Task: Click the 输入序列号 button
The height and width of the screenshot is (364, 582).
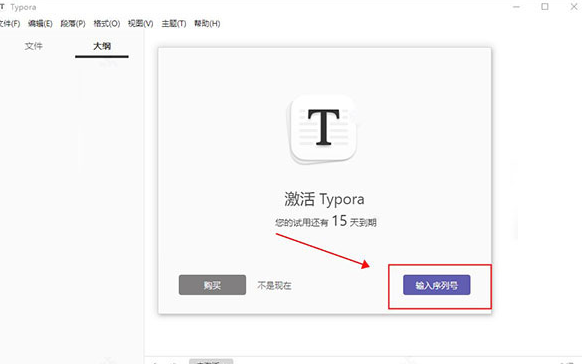Action: [x=436, y=285]
